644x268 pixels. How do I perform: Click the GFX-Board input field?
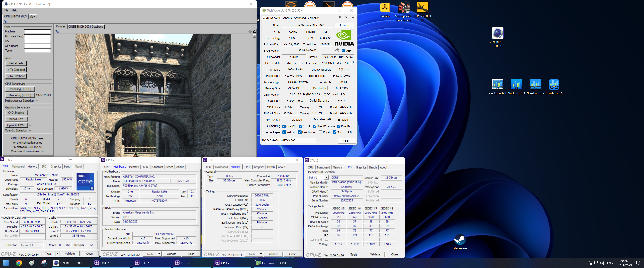pos(38,46)
